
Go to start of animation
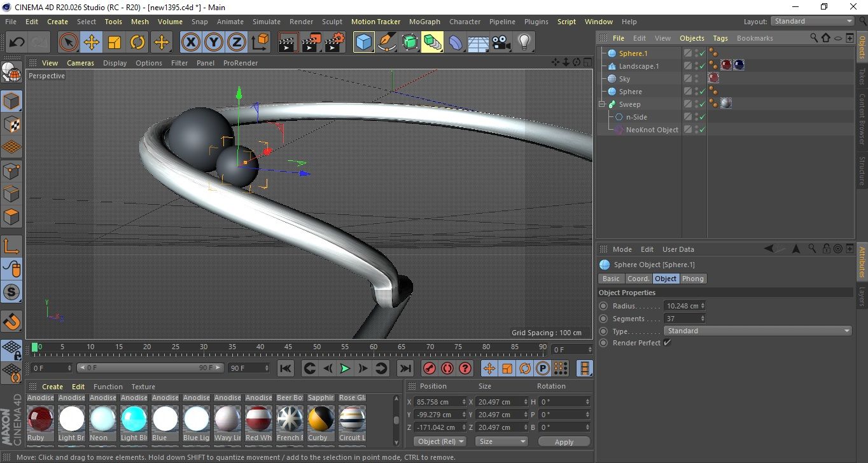click(286, 368)
